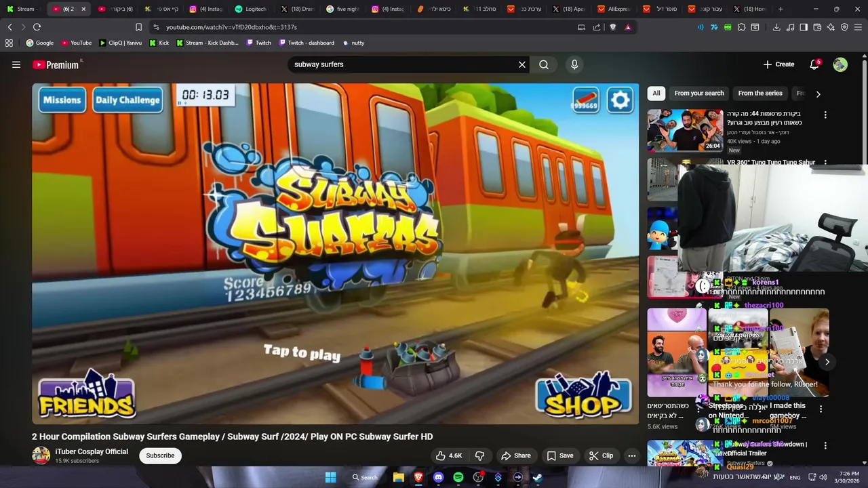This screenshot has height=488, width=868.
Task: Open the ClipQ | Yanivu bookmark
Action: click(120, 43)
